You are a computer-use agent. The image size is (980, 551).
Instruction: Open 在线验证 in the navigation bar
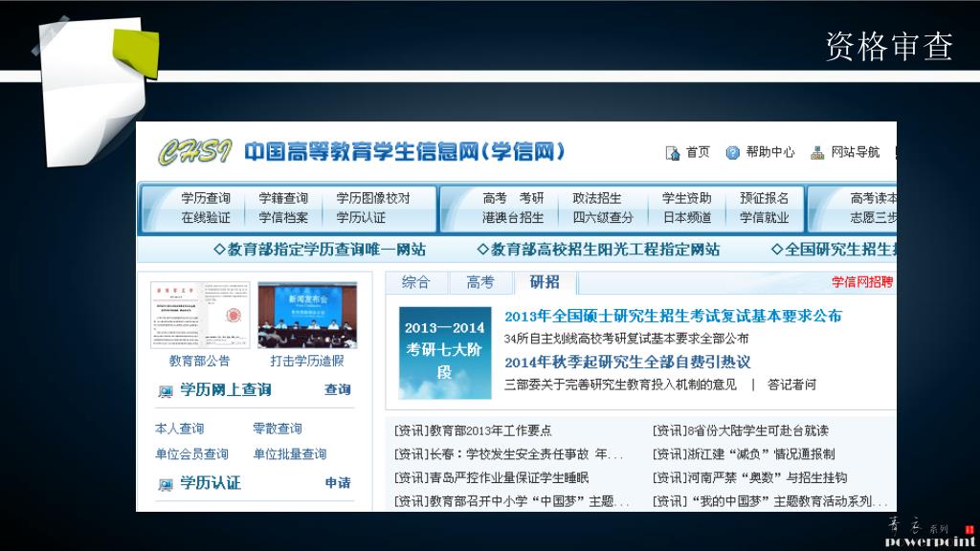click(206, 217)
